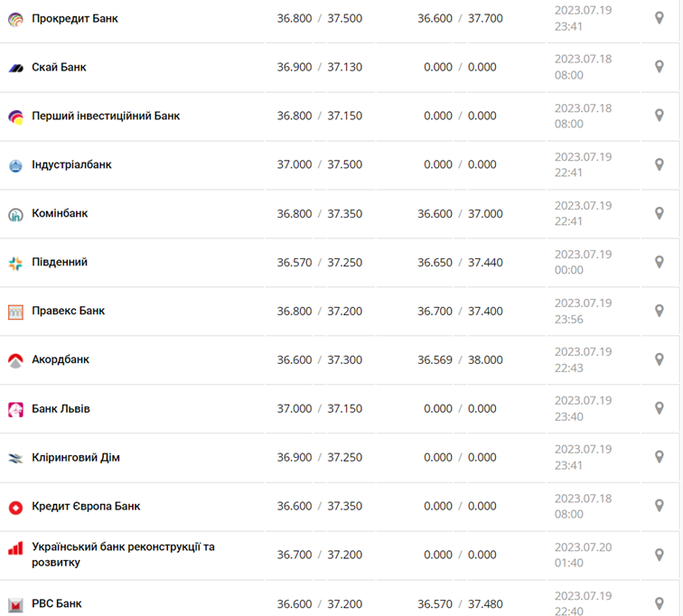Image resolution: width=683 pixels, height=616 pixels.
Task: Click Акордбанк rate 36.600 / 37.300
Action: [x=319, y=359]
